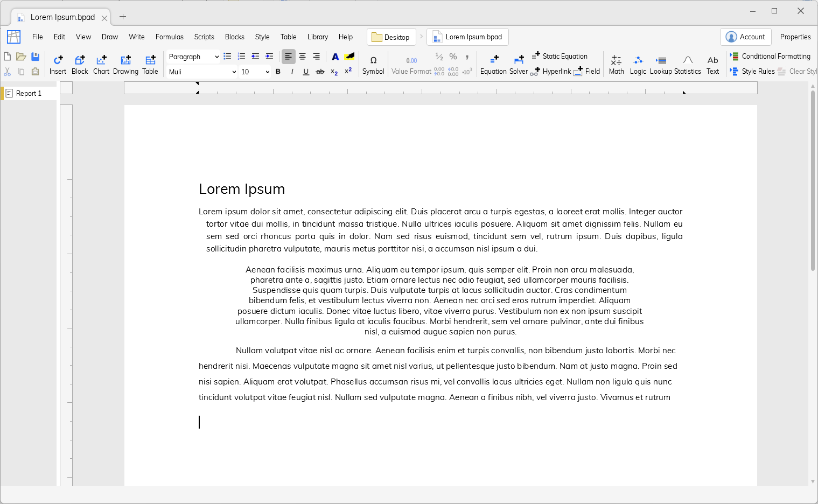Select the Lorem Ipsum.bpad document tab

[61, 17]
